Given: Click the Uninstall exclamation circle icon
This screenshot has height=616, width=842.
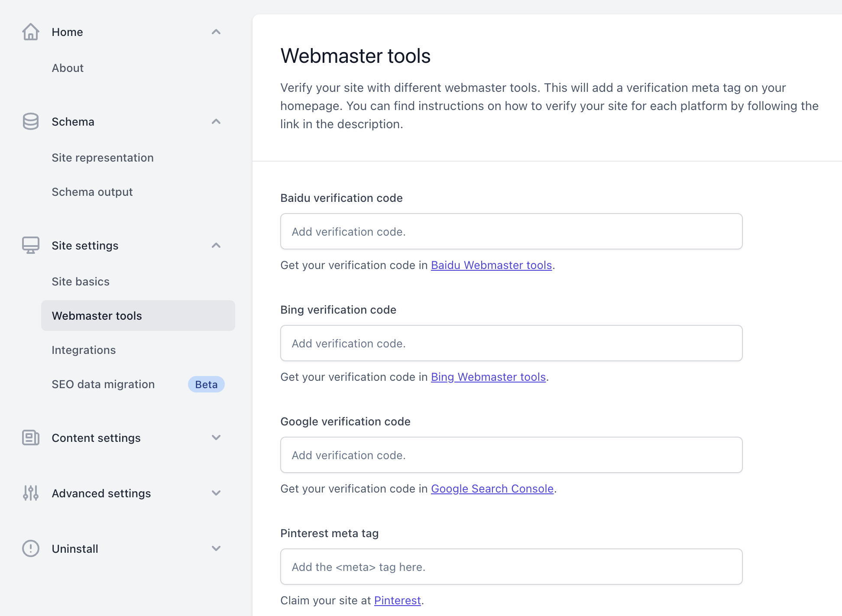Looking at the screenshot, I should point(30,549).
